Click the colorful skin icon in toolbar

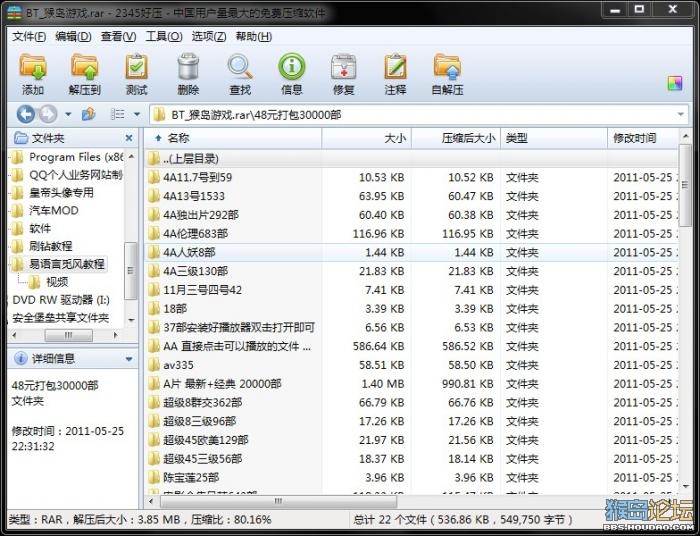(675, 83)
